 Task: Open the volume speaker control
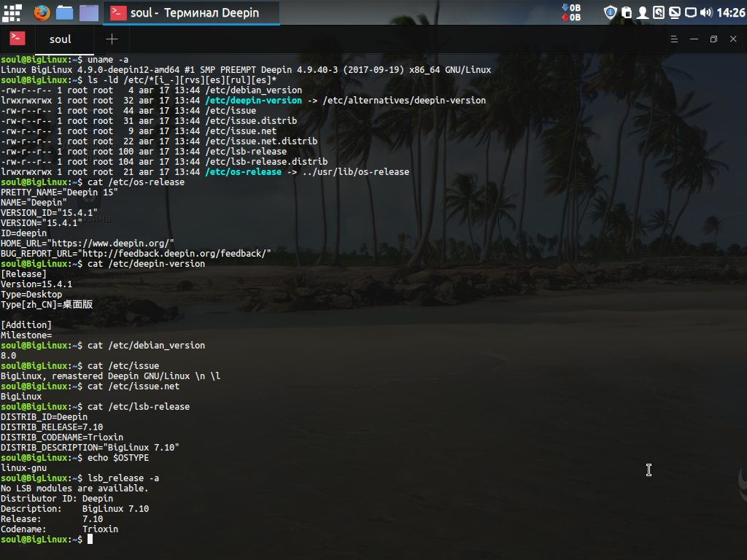706,12
